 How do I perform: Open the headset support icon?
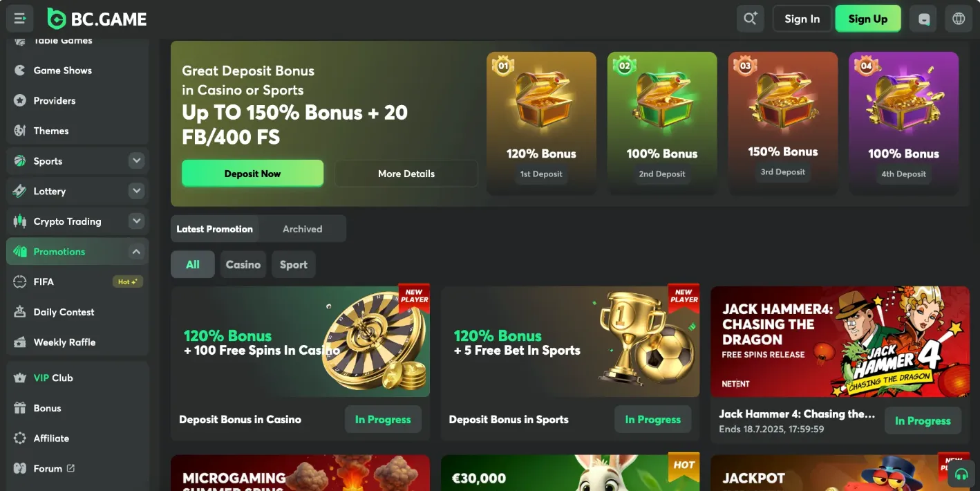point(961,474)
